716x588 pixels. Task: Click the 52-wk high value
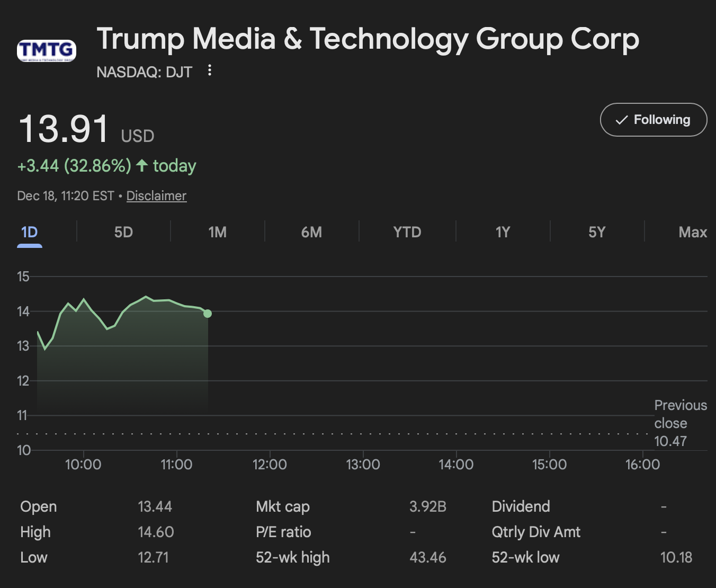pos(427,557)
